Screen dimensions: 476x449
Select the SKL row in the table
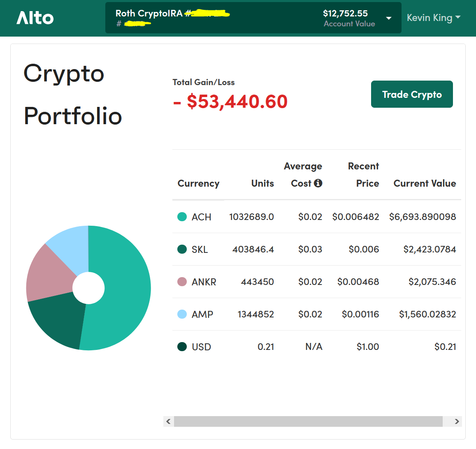click(x=316, y=249)
